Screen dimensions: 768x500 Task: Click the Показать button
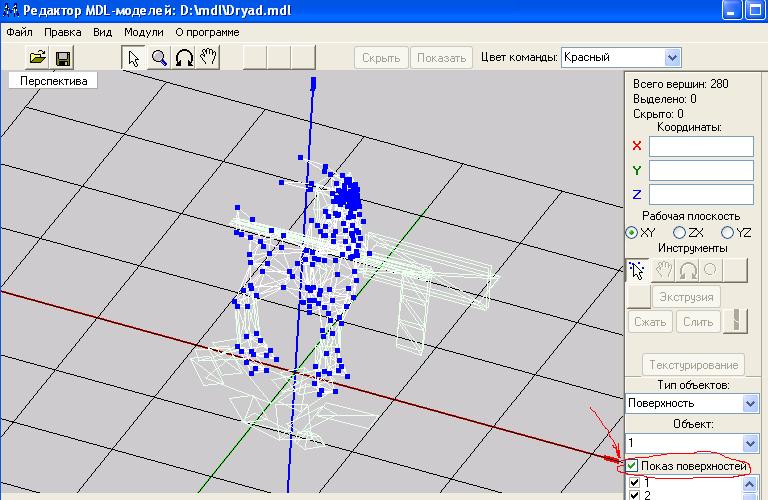point(441,58)
